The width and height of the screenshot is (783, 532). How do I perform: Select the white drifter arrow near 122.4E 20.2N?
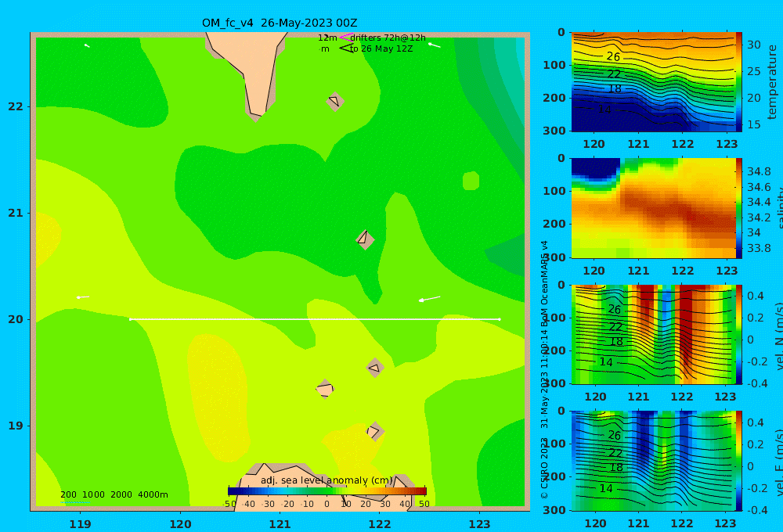pyautogui.click(x=429, y=298)
